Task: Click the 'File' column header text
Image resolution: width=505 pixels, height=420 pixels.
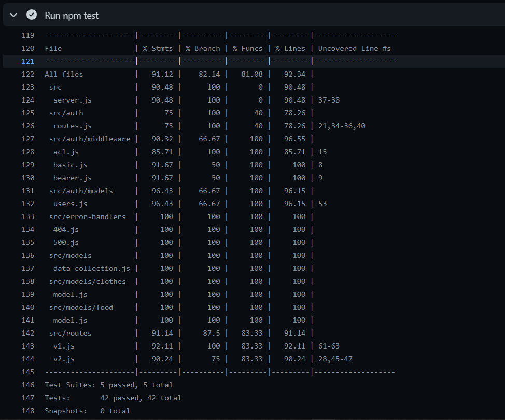Action: (x=53, y=48)
